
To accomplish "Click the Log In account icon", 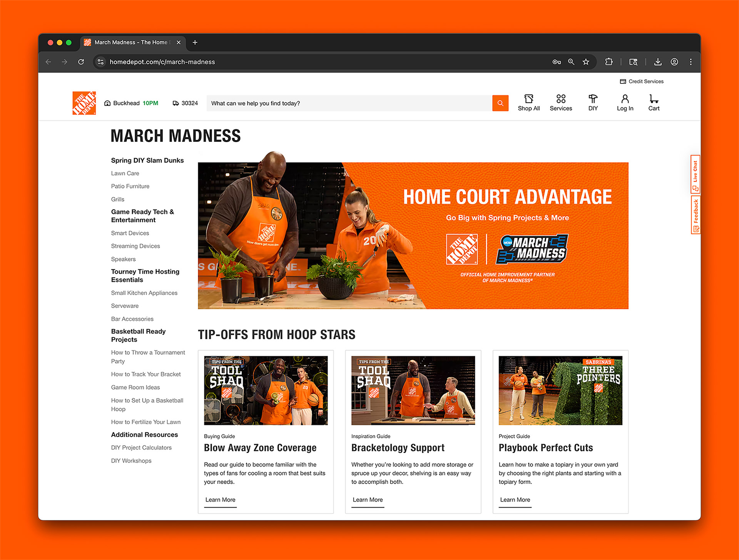I will tap(625, 103).
